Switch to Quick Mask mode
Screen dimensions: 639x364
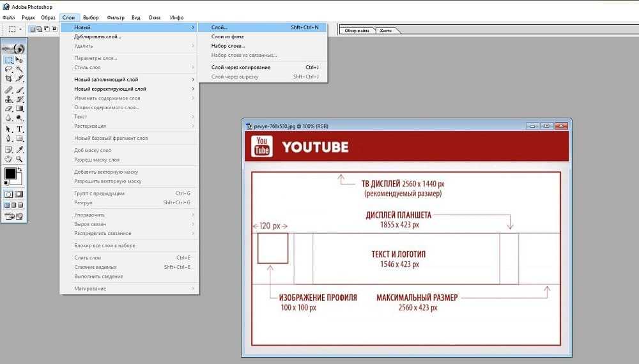click(19, 193)
